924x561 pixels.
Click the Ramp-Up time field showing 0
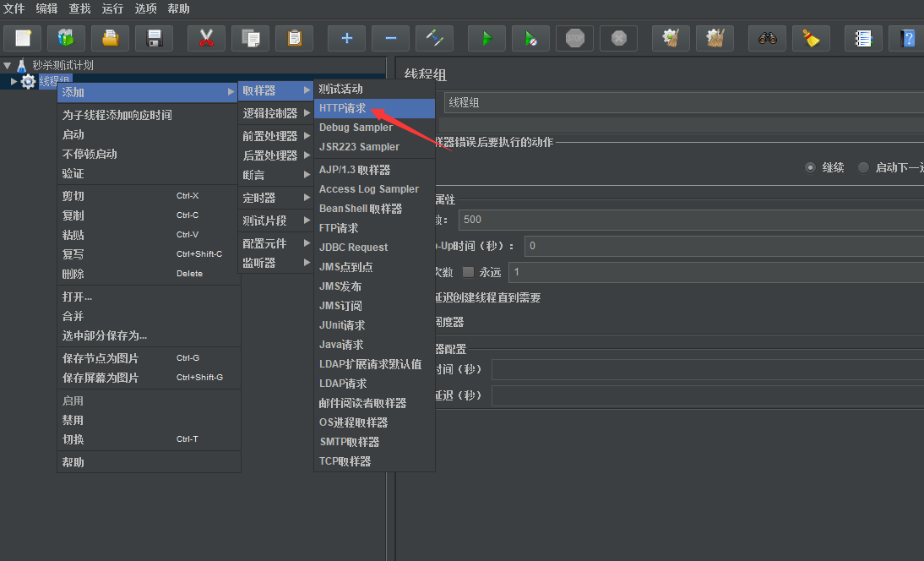coord(724,246)
